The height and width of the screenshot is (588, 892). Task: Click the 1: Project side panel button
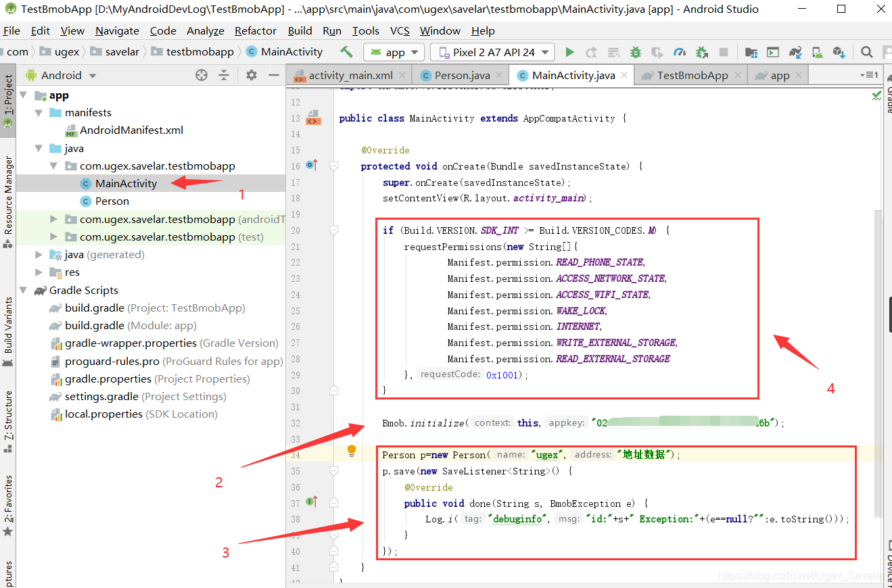click(8, 101)
